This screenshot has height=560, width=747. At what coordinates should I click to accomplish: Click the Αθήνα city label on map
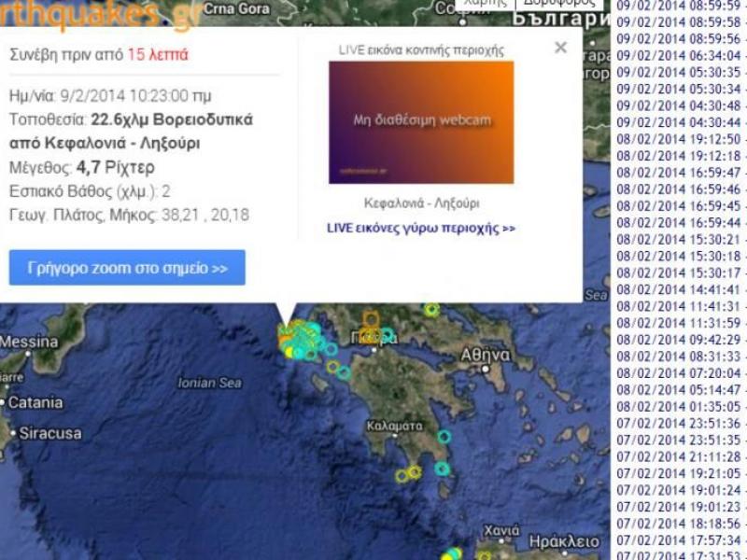click(486, 355)
